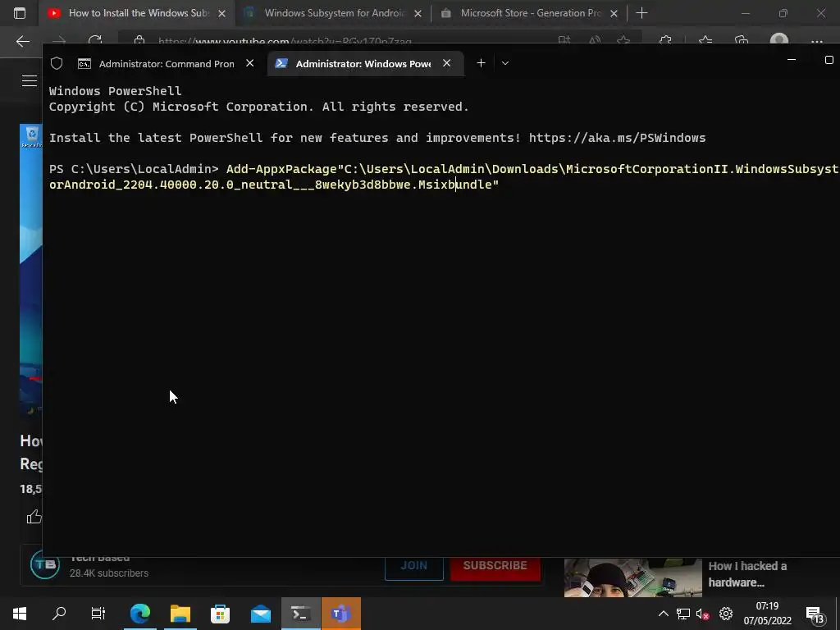This screenshot has width=840, height=630.
Task: Open notification center with 13 notifications
Action: pyautogui.click(x=815, y=614)
